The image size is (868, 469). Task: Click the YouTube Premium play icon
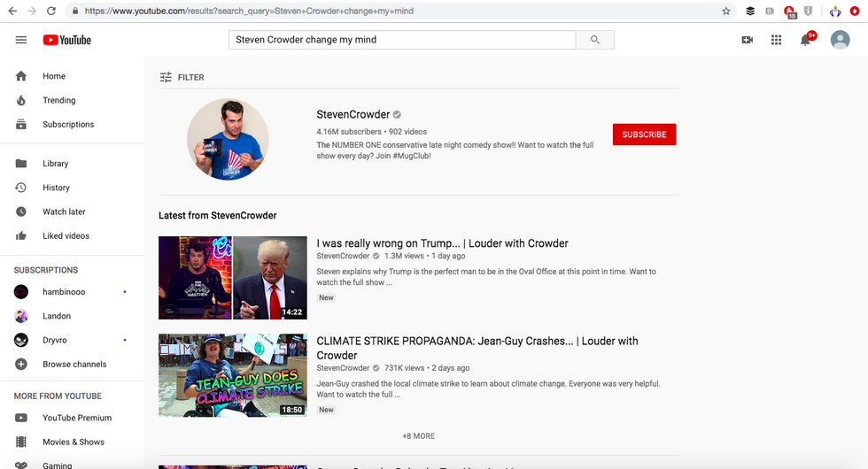(x=21, y=418)
